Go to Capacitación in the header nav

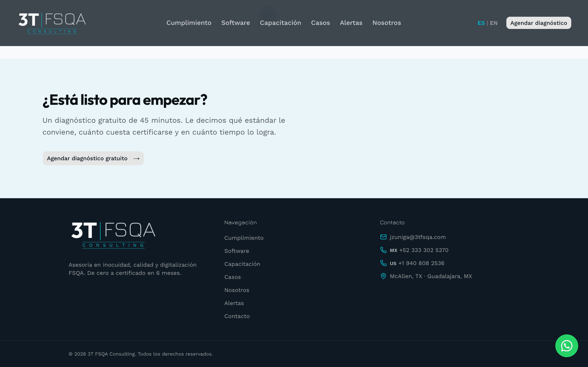(280, 23)
